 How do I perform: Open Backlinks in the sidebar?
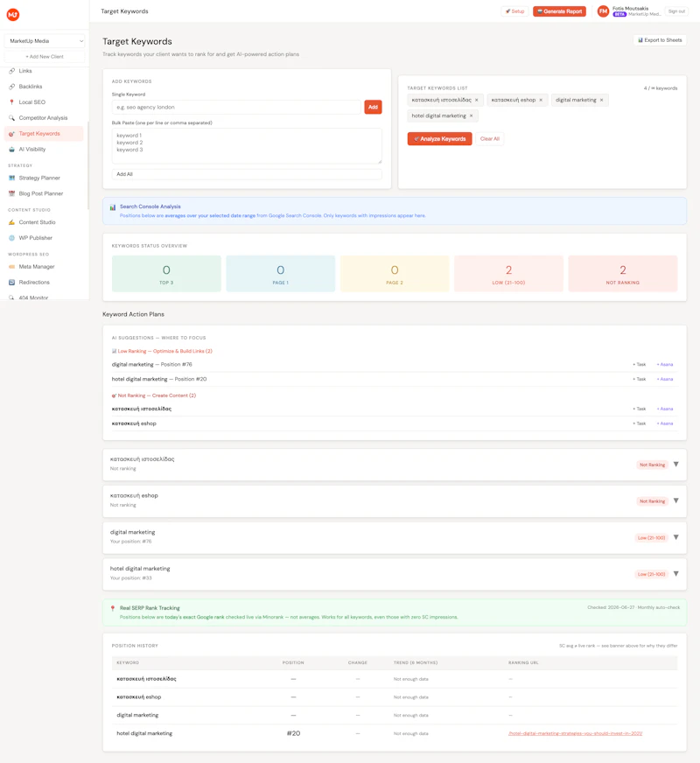tap(31, 87)
